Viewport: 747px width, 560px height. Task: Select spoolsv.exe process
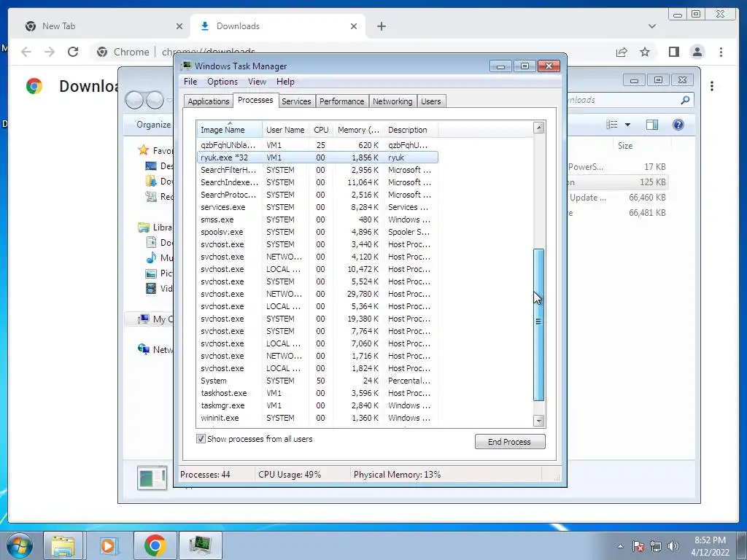coord(317,232)
